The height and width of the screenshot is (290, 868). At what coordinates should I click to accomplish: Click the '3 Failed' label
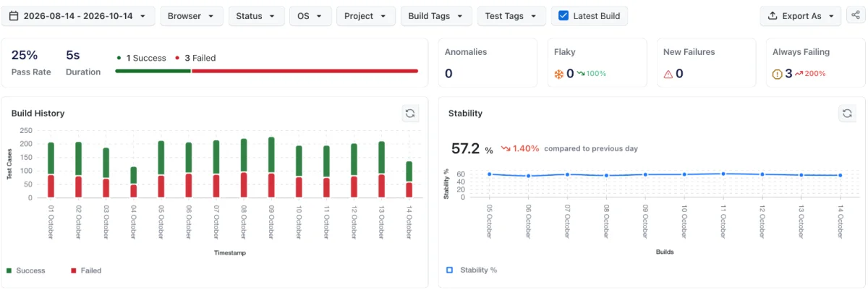coord(200,58)
